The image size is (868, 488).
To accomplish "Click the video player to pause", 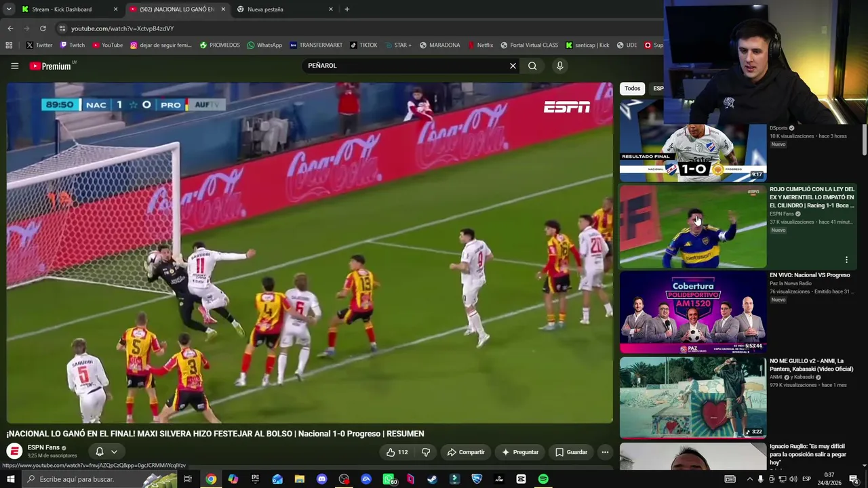I will [x=310, y=253].
